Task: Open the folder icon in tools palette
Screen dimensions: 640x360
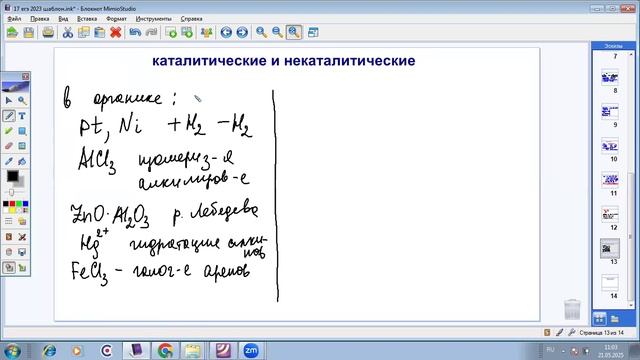Action: [x=22, y=222]
